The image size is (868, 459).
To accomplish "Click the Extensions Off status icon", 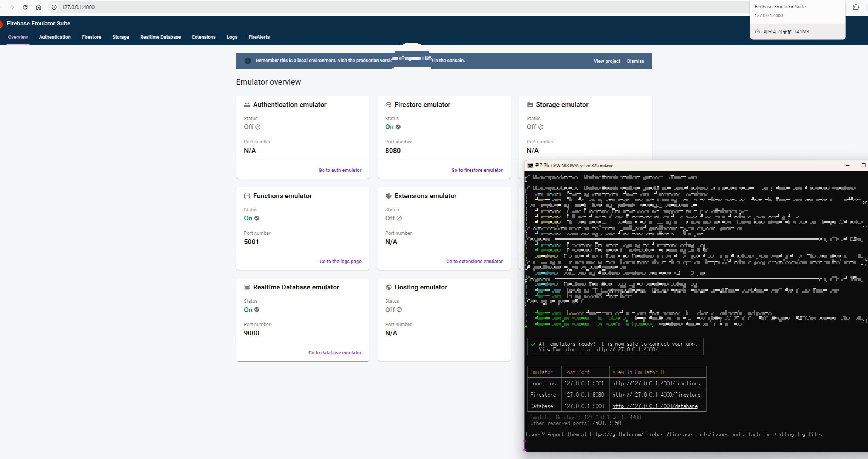I will coord(399,218).
